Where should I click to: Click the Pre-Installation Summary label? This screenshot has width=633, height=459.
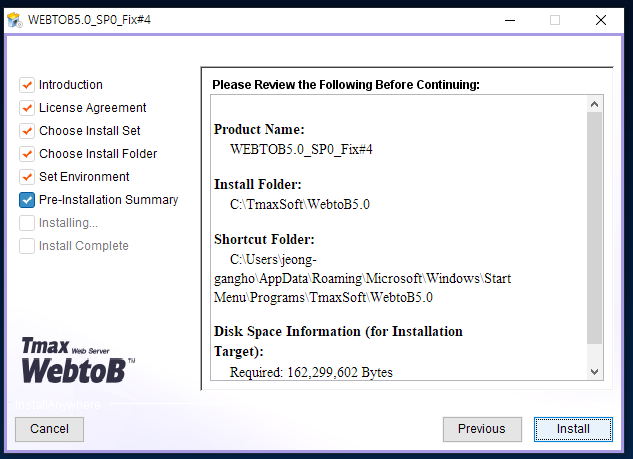109,200
